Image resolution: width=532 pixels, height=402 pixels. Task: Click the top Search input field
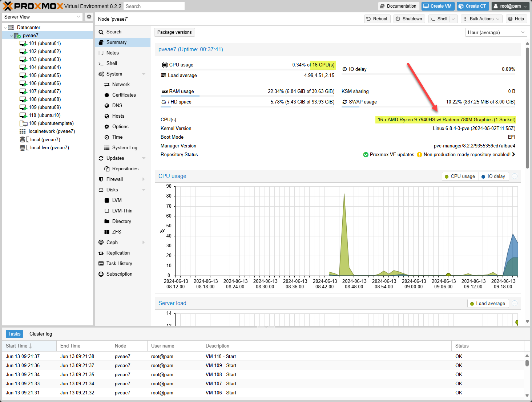coord(154,6)
